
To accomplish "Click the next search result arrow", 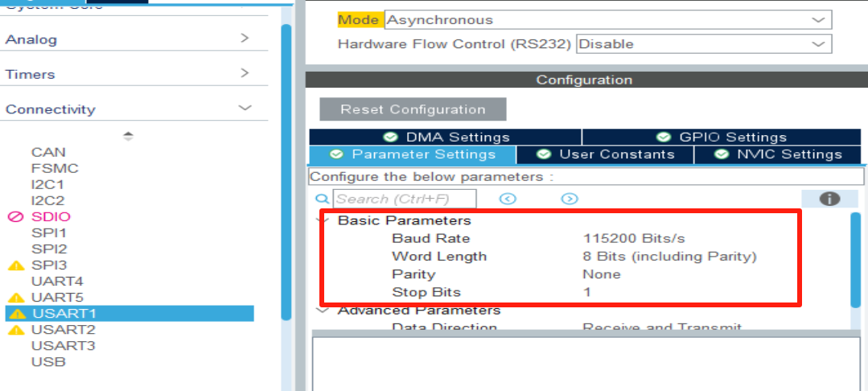I will (x=570, y=199).
